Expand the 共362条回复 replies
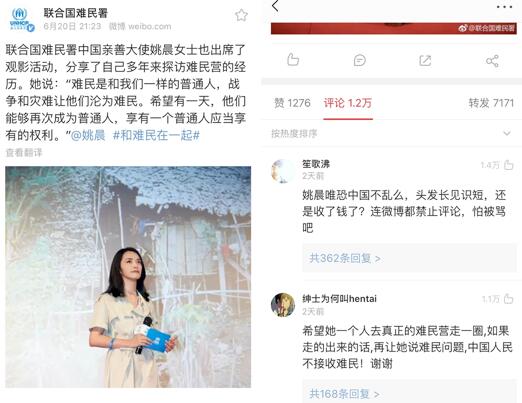 [345, 258]
